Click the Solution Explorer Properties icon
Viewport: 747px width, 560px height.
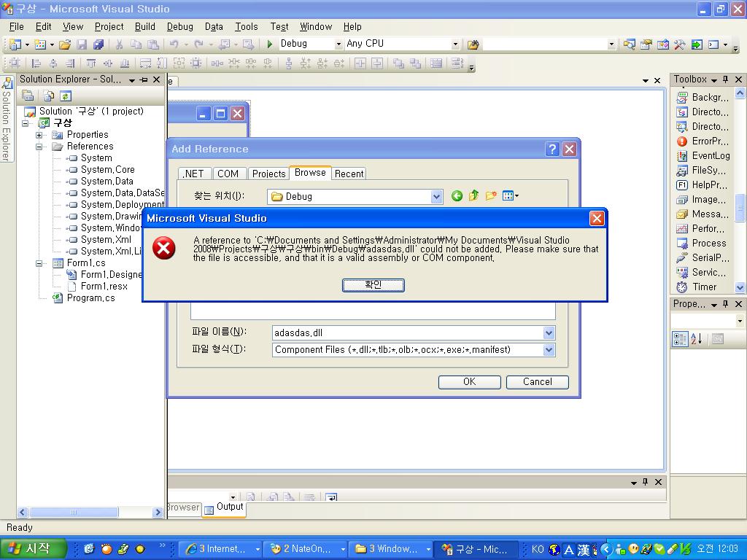tap(28, 96)
